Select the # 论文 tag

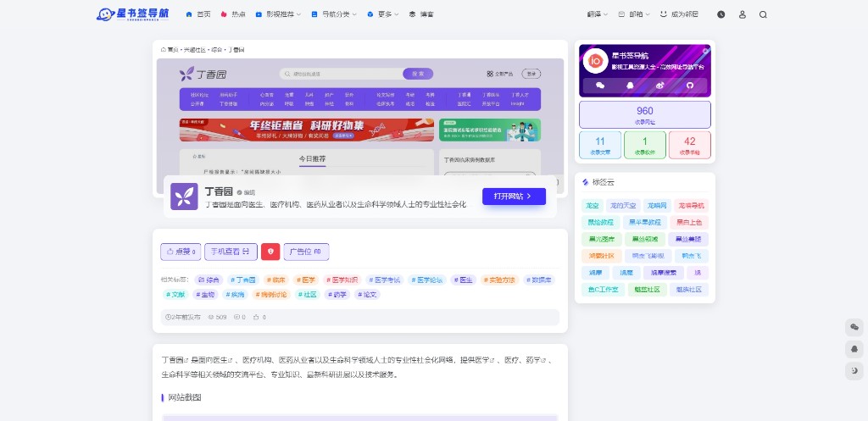click(x=367, y=294)
